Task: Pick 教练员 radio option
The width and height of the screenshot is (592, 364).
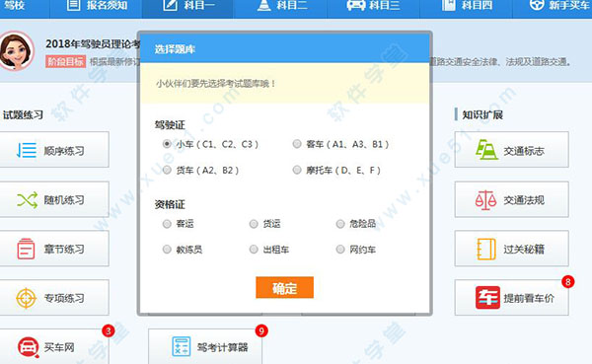Action: click(167, 250)
